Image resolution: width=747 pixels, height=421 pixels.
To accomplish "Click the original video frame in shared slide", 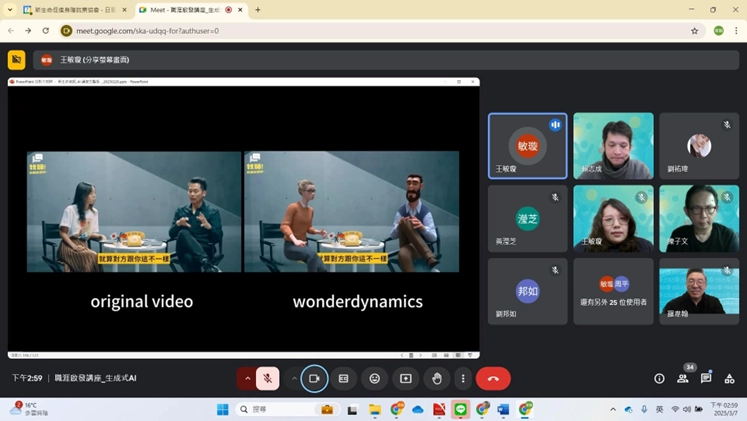I will 134,212.
